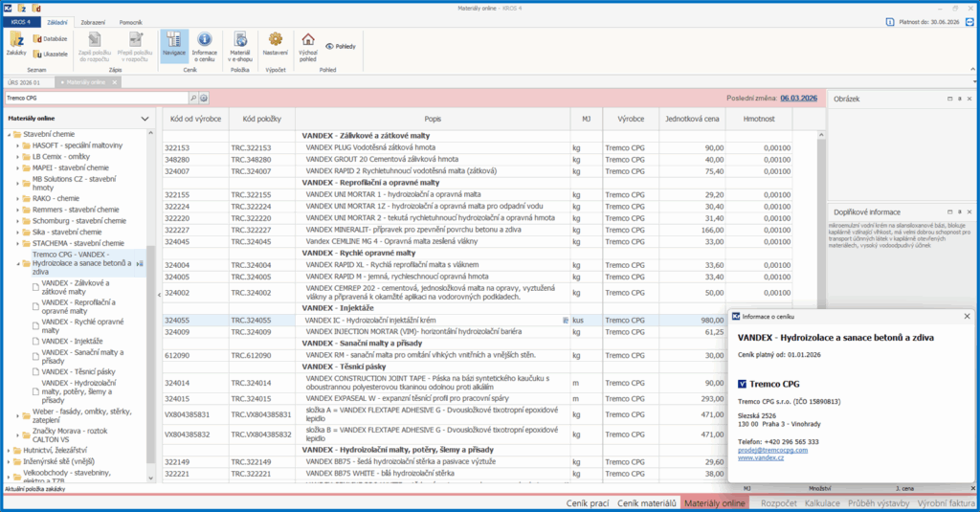
Task: Open Ukazatele from the ribbon
Action: (x=50, y=55)
